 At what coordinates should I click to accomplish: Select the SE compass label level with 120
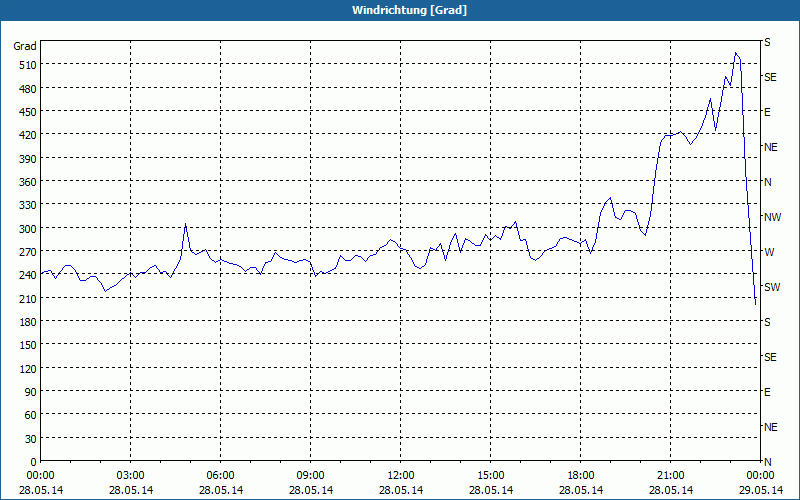pos(770,357)
